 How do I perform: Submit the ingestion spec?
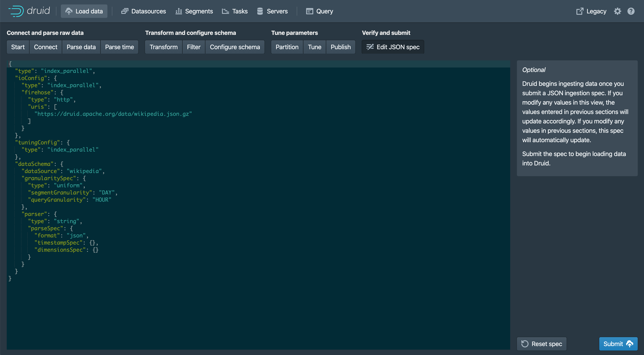(x=618, y=344)
